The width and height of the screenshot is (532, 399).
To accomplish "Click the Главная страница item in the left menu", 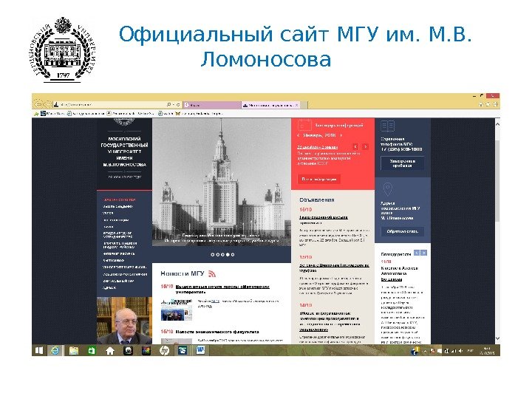I will pos(120,199).
